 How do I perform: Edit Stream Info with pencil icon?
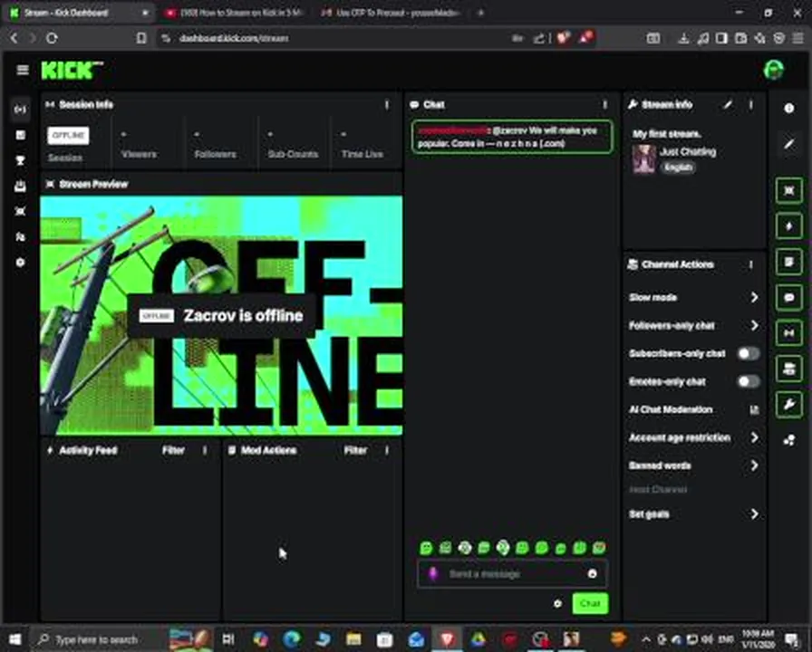728,105
